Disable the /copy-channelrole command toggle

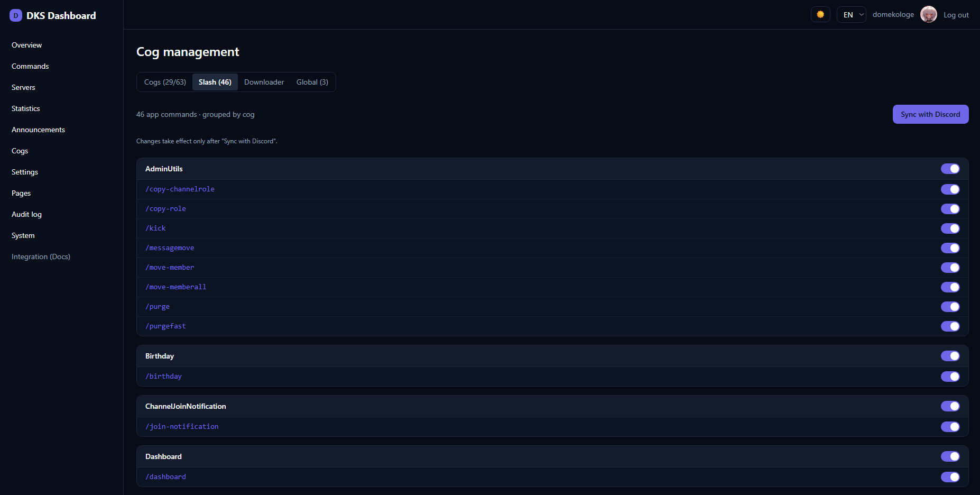pos(950,189)
